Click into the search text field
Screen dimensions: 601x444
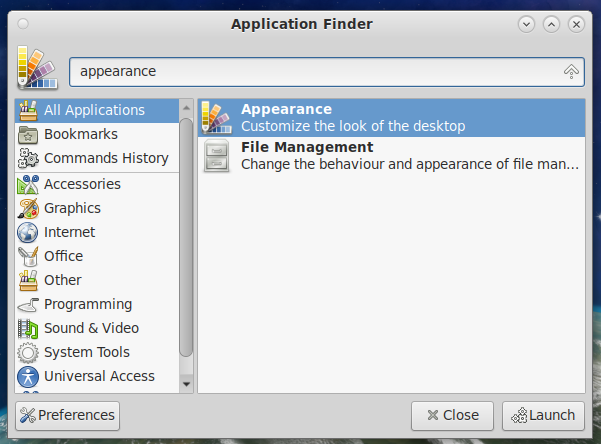[x=310, y=72]
